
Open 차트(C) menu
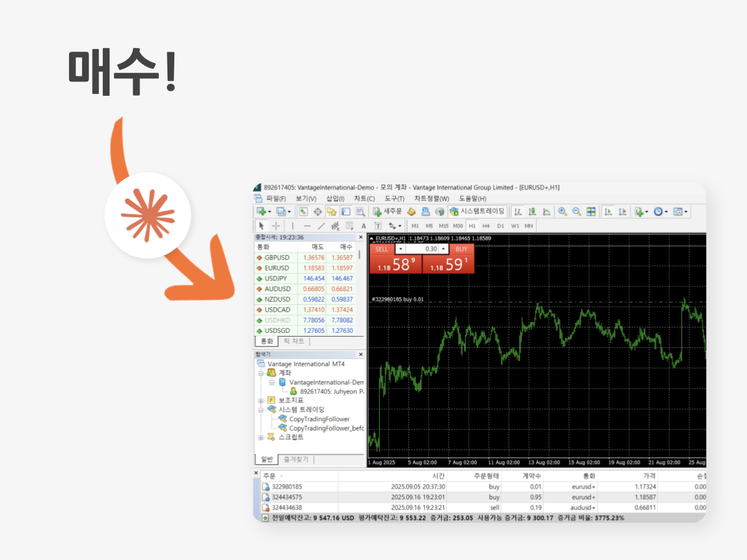click(364, 198)
